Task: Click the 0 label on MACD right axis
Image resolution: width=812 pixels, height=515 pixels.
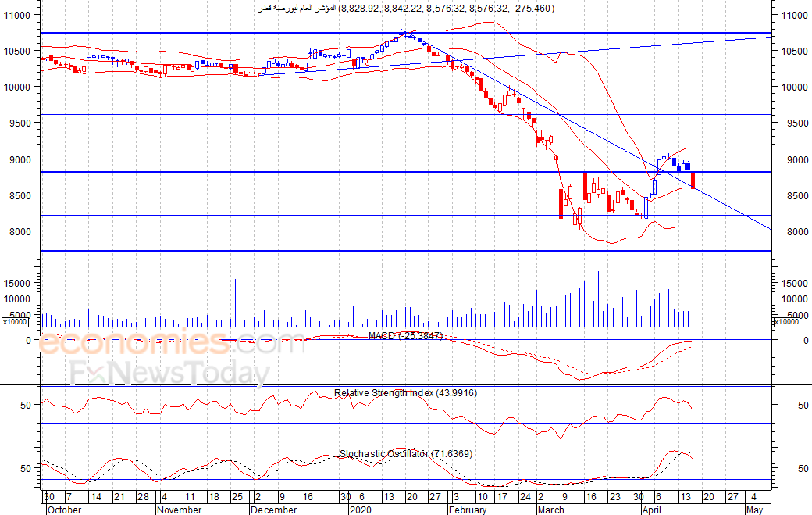Action: tap(805, 341)
